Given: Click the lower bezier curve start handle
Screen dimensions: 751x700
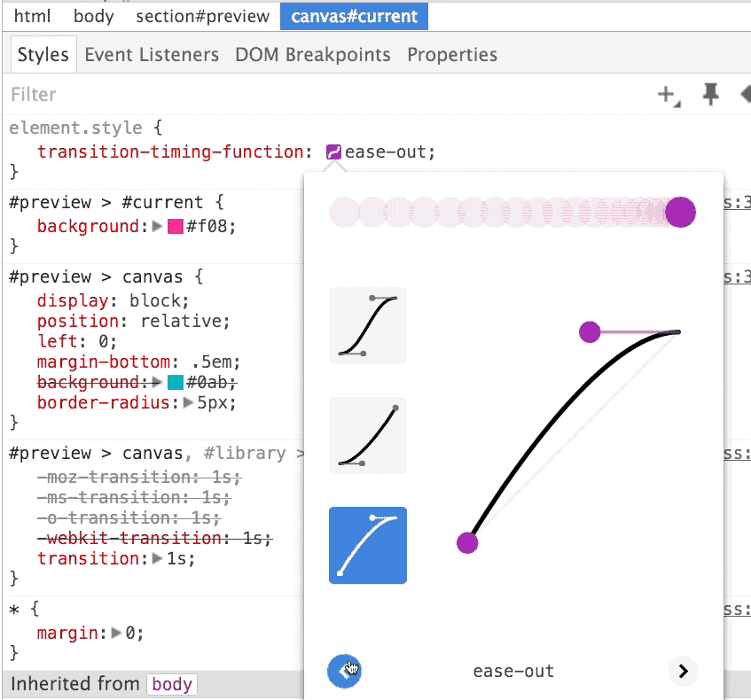Looking at the screenshot, I should (467, 543).
